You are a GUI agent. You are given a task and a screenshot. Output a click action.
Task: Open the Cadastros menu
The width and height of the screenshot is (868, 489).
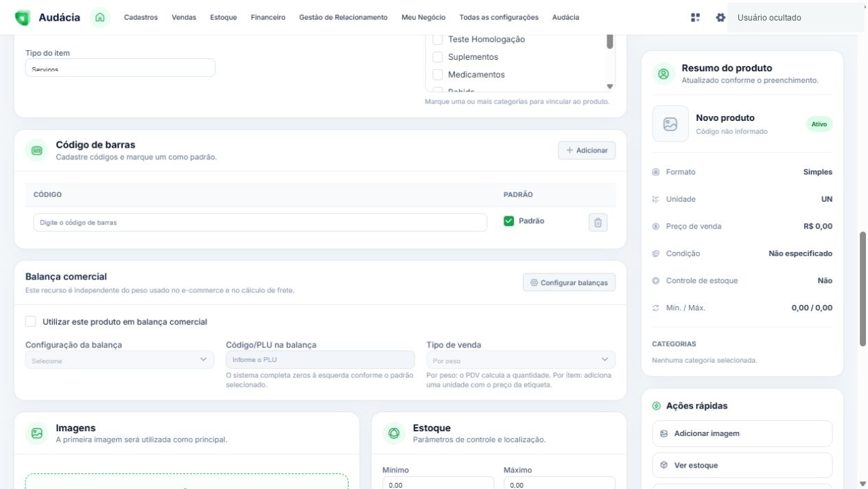pyautogui.click(x=141, y=17)
